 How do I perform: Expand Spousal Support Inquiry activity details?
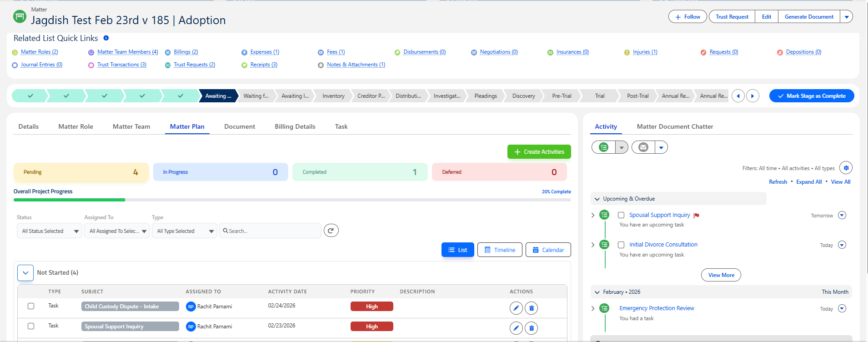coord(593,215)
